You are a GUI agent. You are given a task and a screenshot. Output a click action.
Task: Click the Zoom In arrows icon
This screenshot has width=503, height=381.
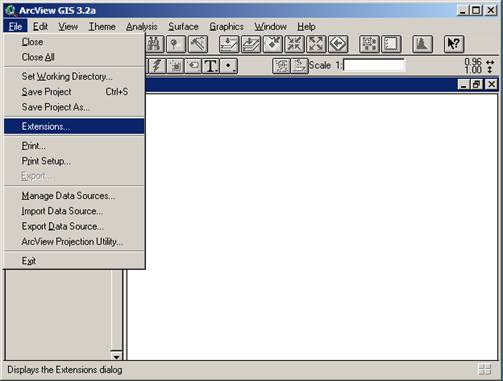pos(294,44)
